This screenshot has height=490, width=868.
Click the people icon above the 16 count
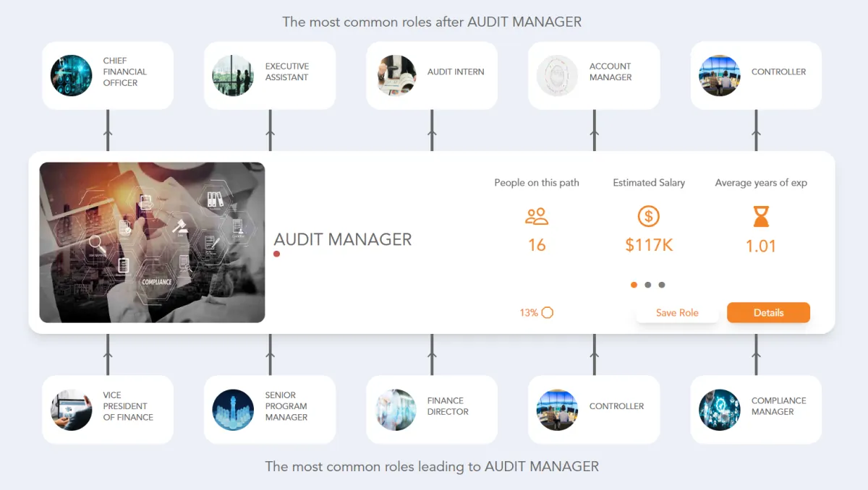tap(537, 216)
